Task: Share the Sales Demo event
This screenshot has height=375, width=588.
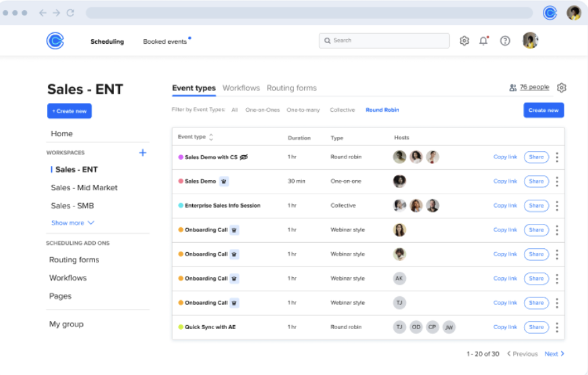Action: 536,181
